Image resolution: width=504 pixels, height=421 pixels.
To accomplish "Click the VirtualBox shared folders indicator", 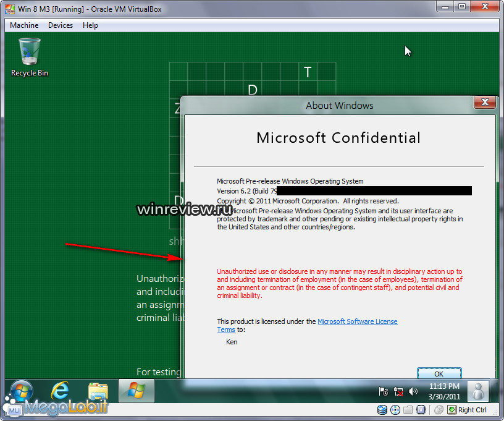I will (408, 410).
